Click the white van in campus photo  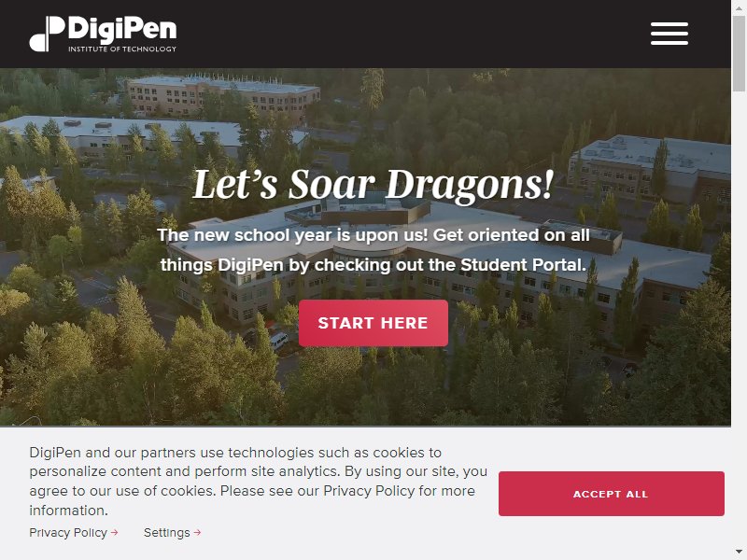click(278, 340)
